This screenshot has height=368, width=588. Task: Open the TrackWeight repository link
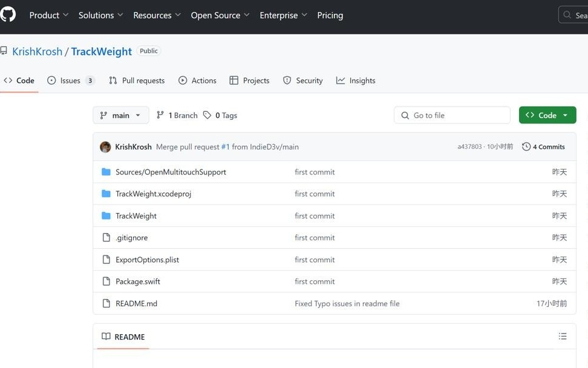pos(101,51)
